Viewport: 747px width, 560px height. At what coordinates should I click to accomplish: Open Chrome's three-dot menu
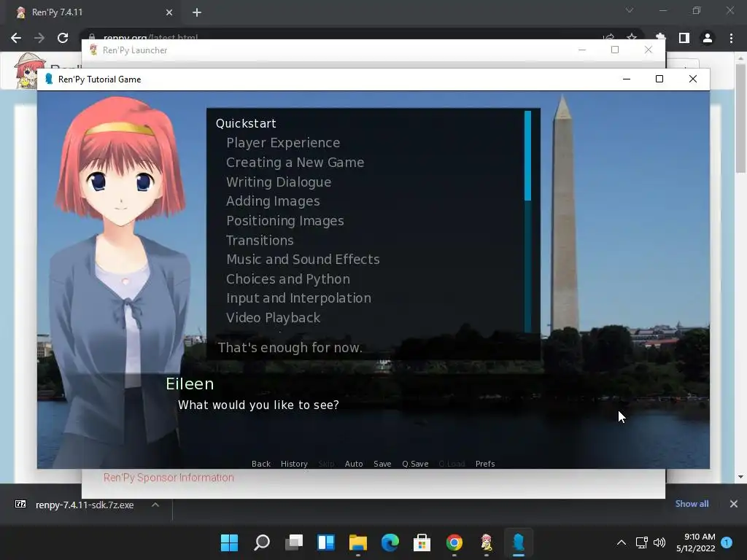[x=731, y=38]
